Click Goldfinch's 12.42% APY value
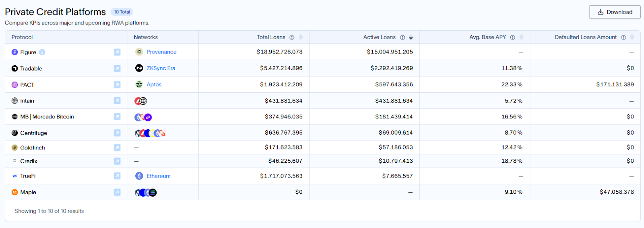This screenshot has width=644, height=228. [512, 147]
